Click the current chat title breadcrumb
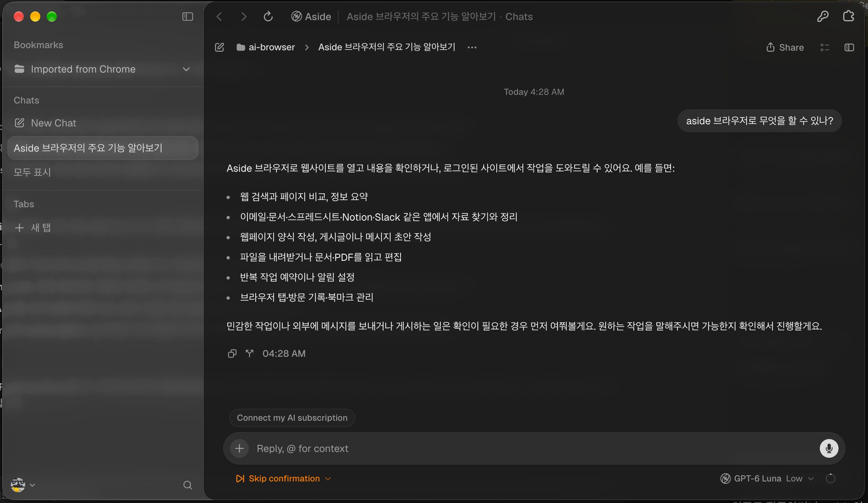 [x=387, y=47]
